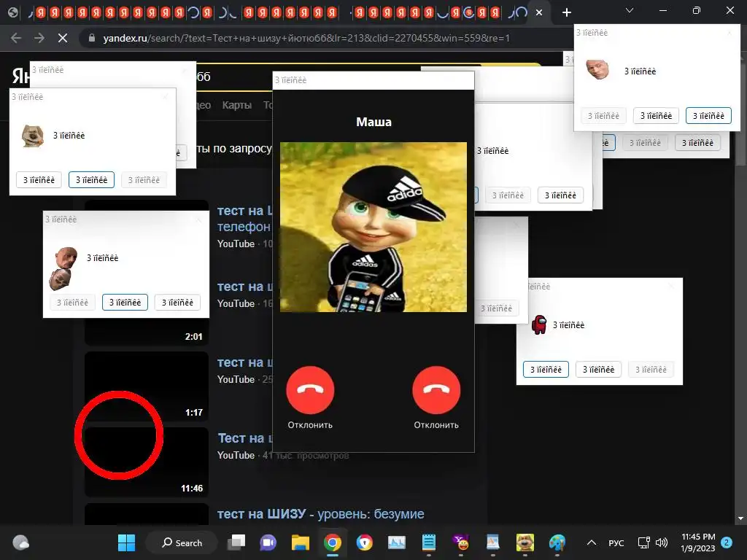Open the Talking Ben app in the taskbar
The image size is (747, 560).
[525, 542]
